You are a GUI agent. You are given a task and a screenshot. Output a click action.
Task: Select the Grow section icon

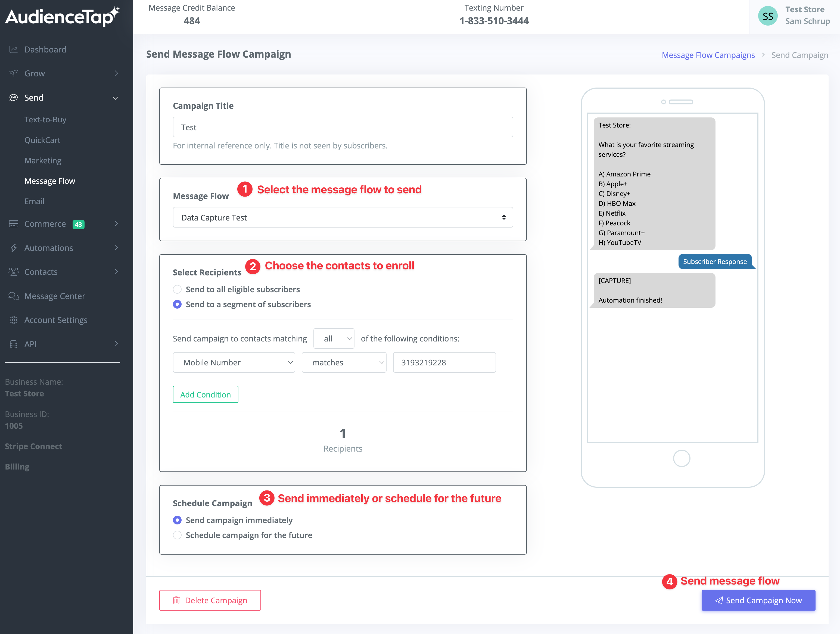pyautogui.click(x=14, y=73)
